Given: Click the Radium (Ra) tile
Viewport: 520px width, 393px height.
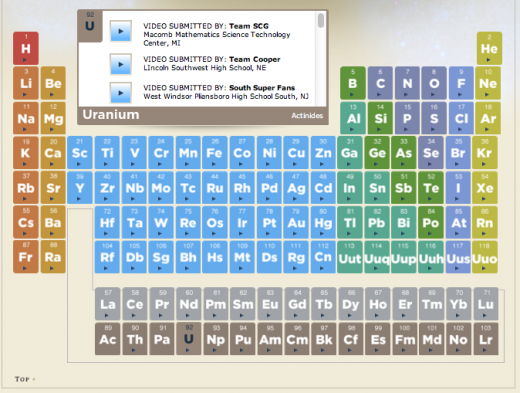Looking at the screenshot, I should pos(53,257).
